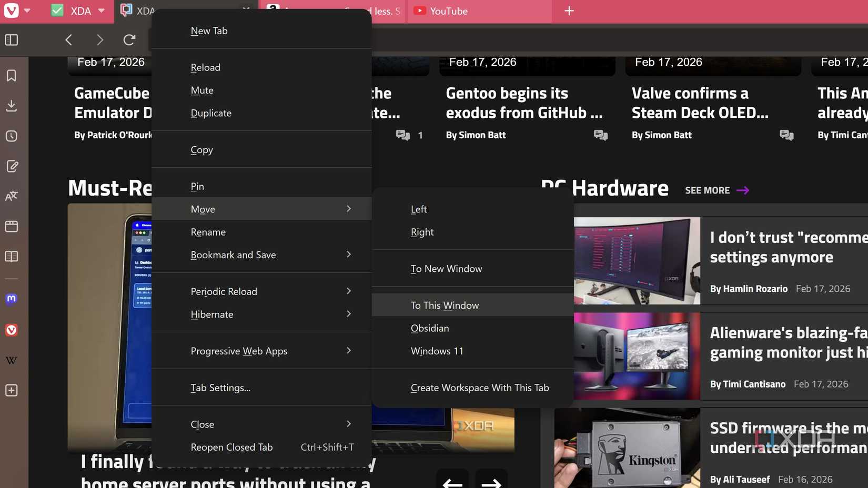Open Valve confirms a Steam Deck article
This screenshot has height=488, width=868.
700,103
